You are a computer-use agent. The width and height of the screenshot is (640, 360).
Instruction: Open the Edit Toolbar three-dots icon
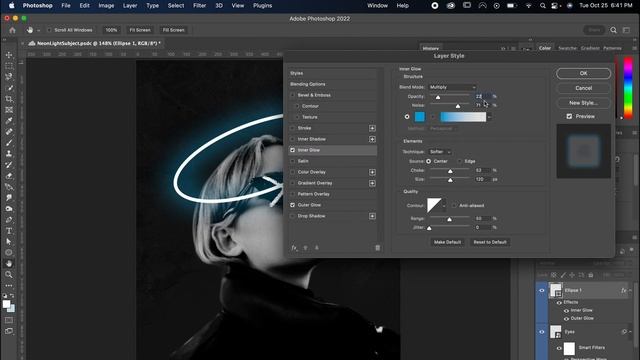tap(9, 285)
